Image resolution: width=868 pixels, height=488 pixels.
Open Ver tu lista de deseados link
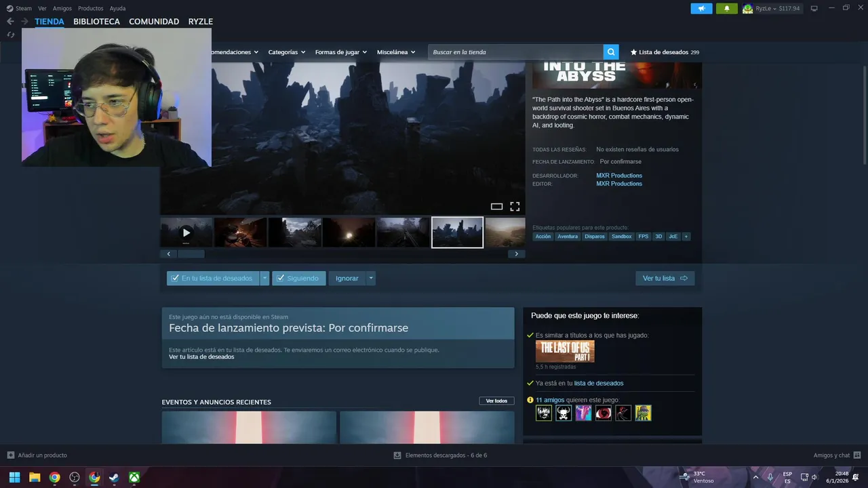point(201,357)
